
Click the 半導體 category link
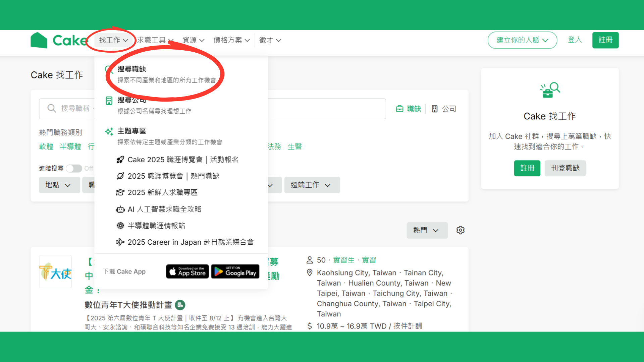(x=70, y=146)
